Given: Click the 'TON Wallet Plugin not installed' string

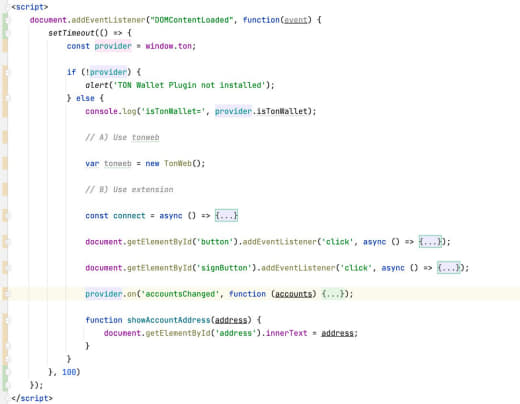Looking at the screenshot, I should click(190, 85).
